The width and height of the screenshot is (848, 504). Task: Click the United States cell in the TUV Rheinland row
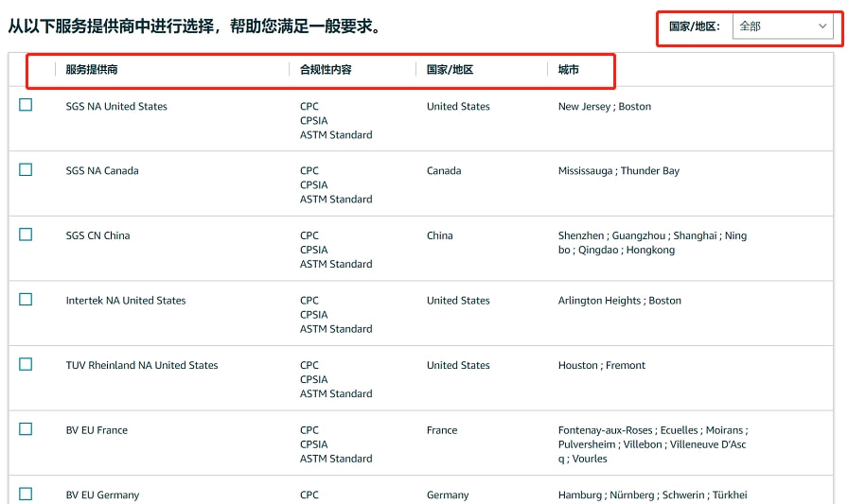coord(458,365)
